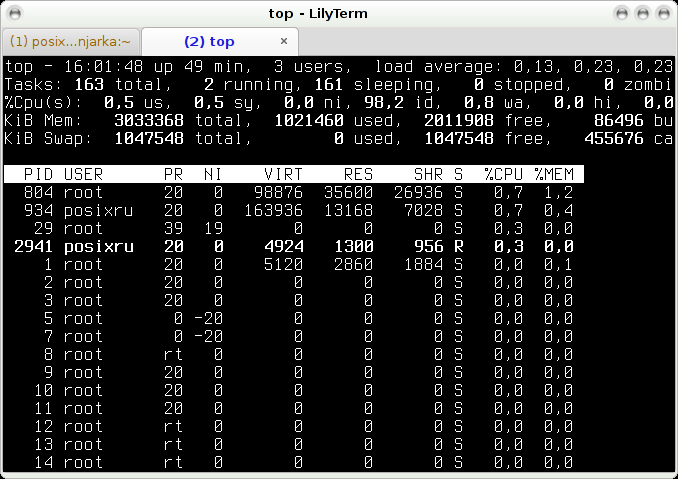Close the "(2) top" tab
This screenshot has height=479, width=678.
click(x=283, y=42)
